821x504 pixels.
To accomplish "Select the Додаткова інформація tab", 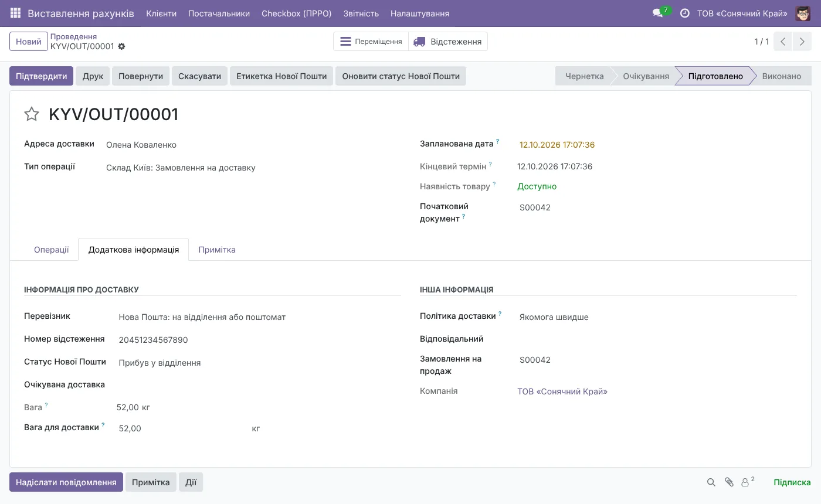I will (x=134, y=250).
